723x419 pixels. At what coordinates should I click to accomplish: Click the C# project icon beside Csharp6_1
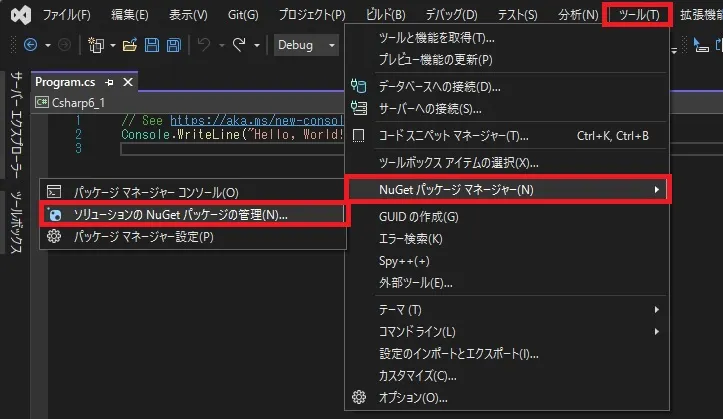click(41, 102)
